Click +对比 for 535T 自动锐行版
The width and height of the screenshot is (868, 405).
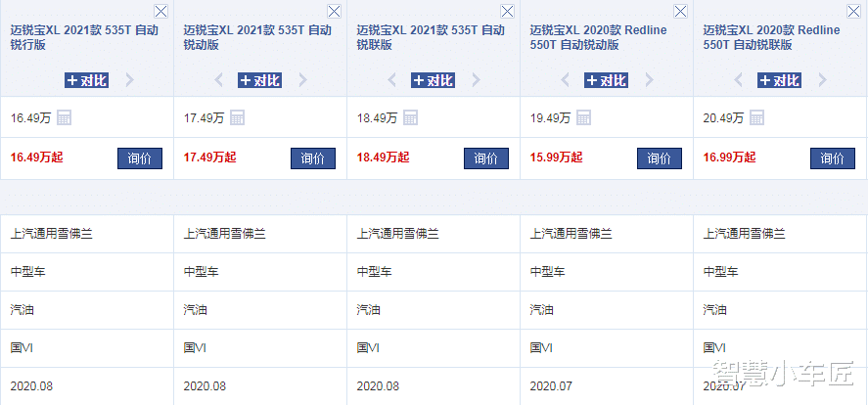pos(86,80)
